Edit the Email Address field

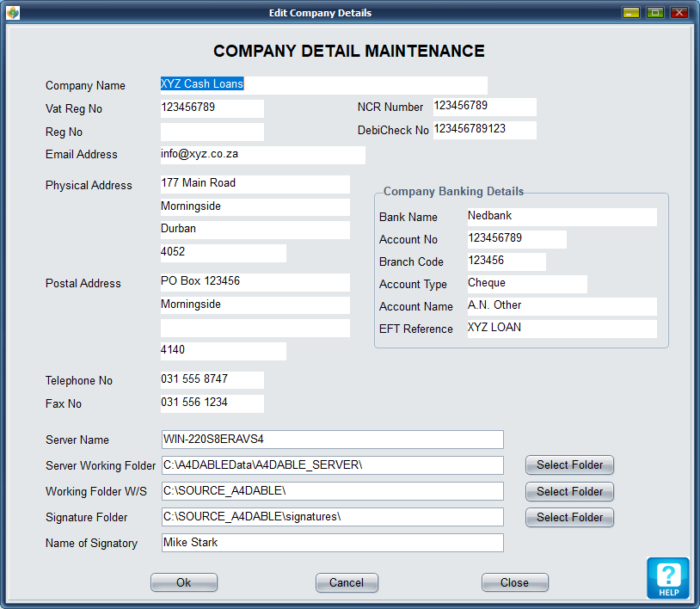[262, 155]
